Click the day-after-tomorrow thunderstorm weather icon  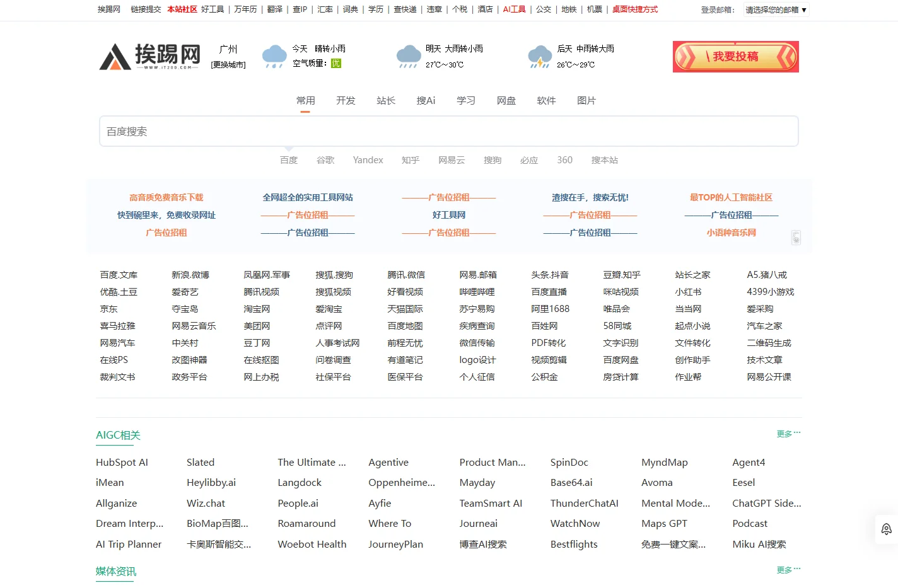(540, 57)
